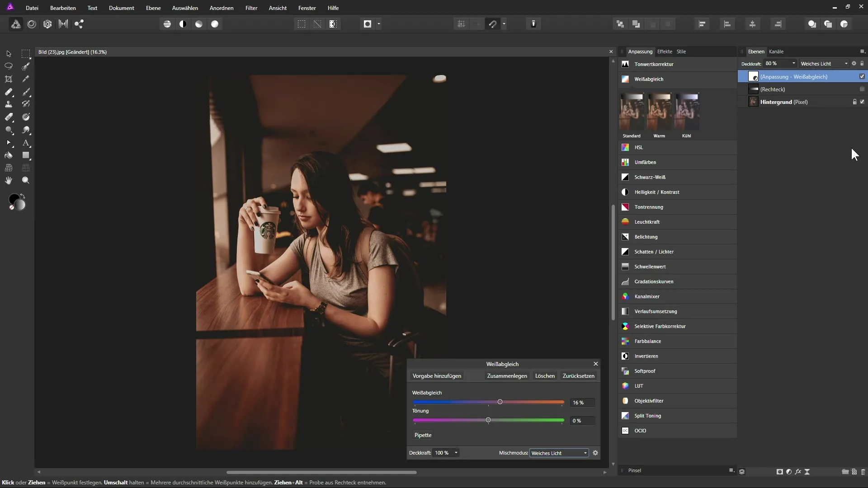The width and height of the screenshot is (868, 488).
Task: Switch to Export Persona
Action: pyautogui.click(x=79, y=24)
